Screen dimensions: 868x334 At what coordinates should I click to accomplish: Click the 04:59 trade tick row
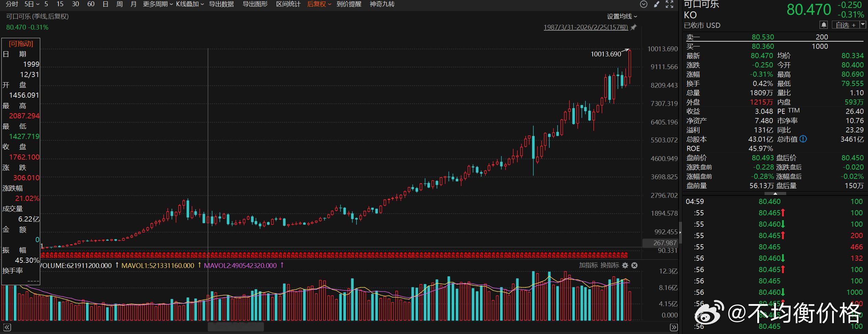coord(774,202)
